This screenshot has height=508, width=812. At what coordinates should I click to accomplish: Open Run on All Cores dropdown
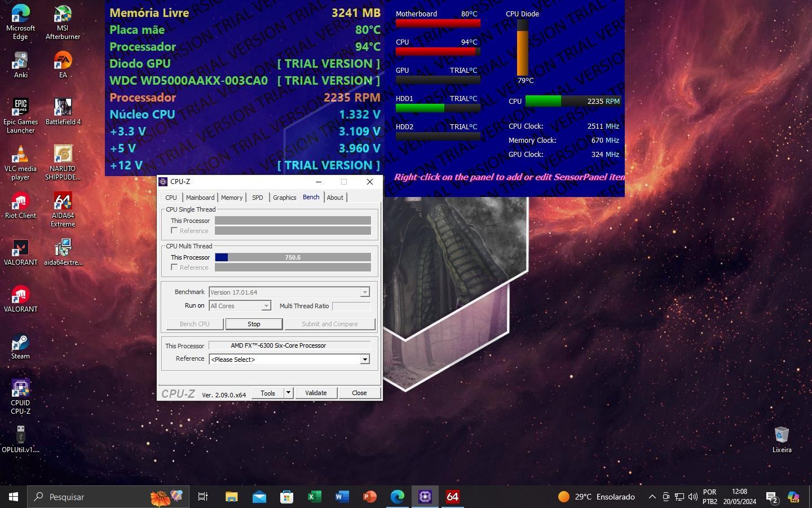(266, 305)
